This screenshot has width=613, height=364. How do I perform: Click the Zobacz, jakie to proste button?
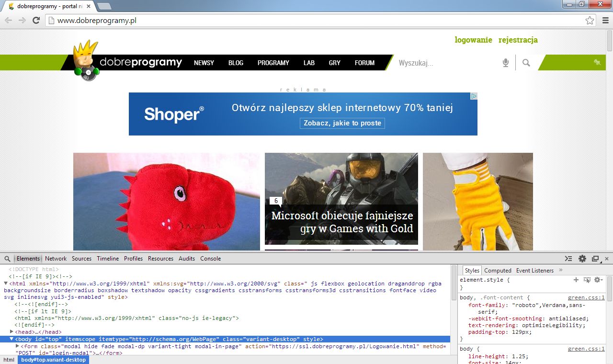tap(342, 123)
